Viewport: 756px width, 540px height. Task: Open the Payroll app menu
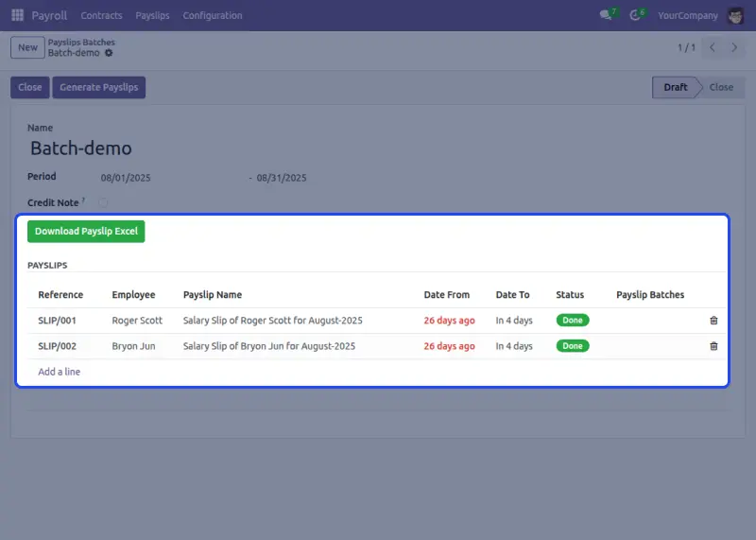50,15
